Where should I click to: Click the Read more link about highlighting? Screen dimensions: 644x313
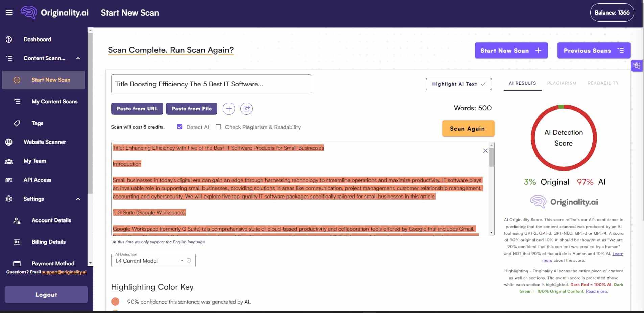(597, 291)
